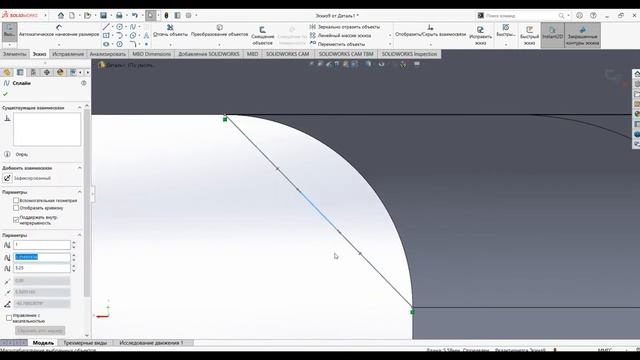This screenshot has height=360, width=640.
Task: Switch to the SOLIDWORKS Inspection tab
Action: coord(409,54)
